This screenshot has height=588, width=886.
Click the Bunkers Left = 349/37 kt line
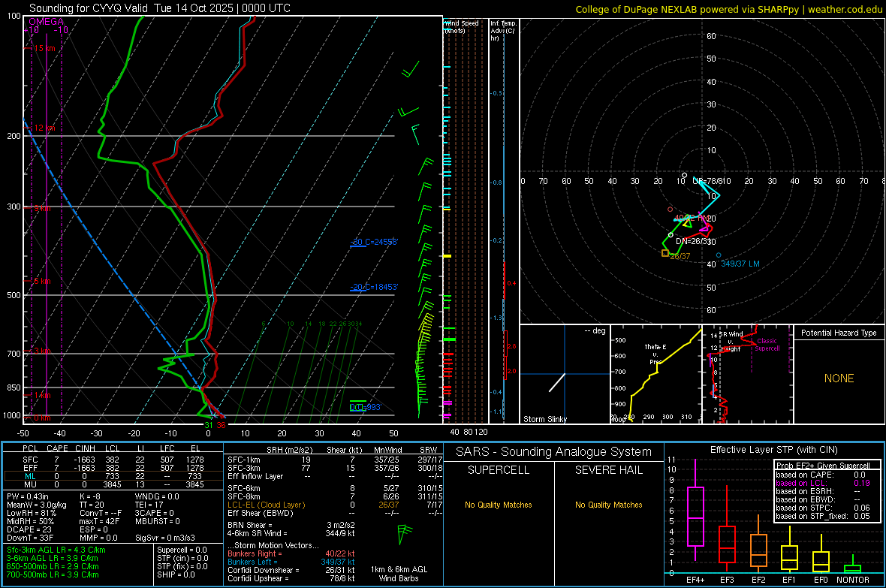pyautogui.click(x=291, y=562)
